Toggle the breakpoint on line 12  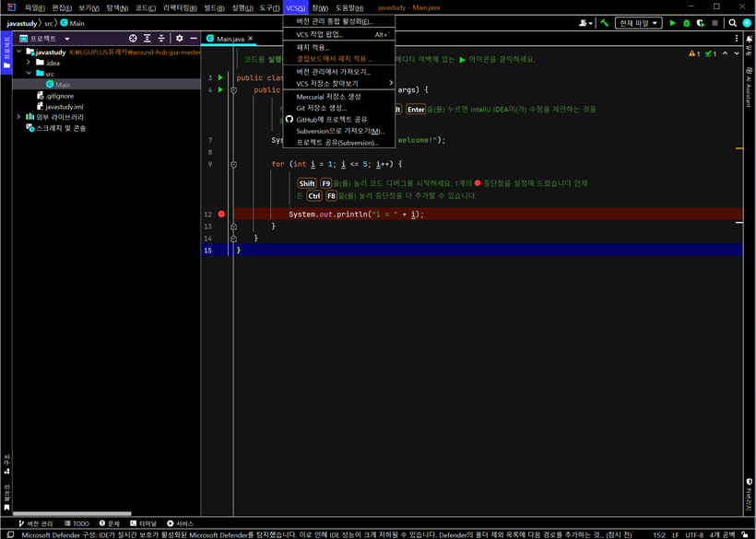(221, 213)
